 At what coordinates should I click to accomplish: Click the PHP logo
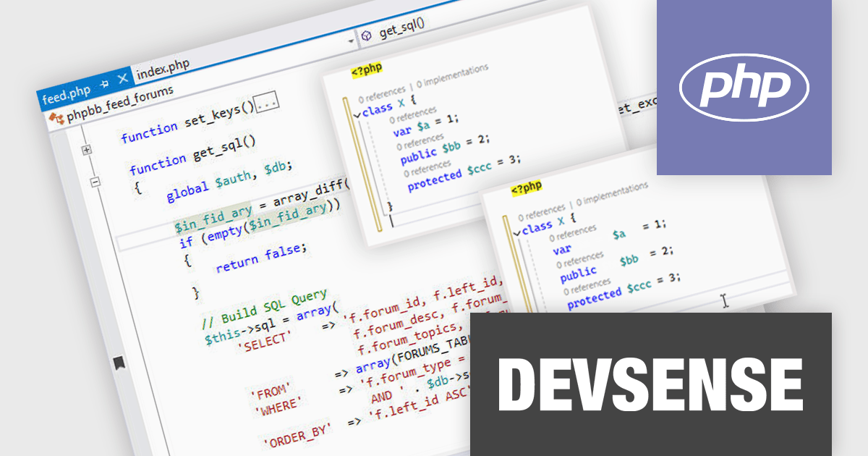(744, 87)
